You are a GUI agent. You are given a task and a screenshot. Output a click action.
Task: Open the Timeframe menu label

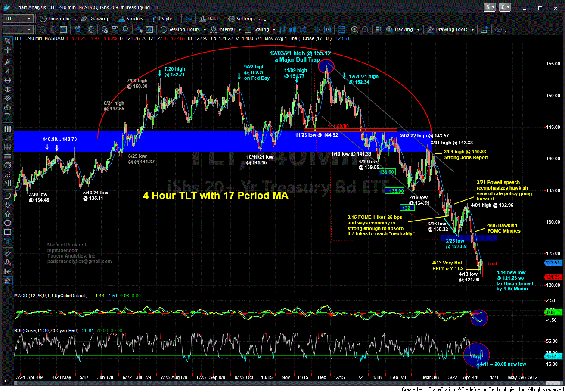coord(59,19)
